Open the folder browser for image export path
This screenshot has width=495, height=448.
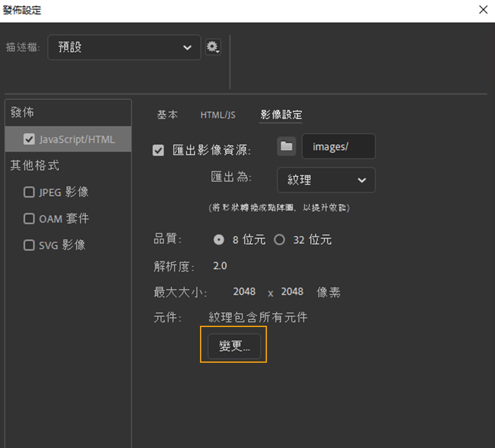tap(286, 146)
